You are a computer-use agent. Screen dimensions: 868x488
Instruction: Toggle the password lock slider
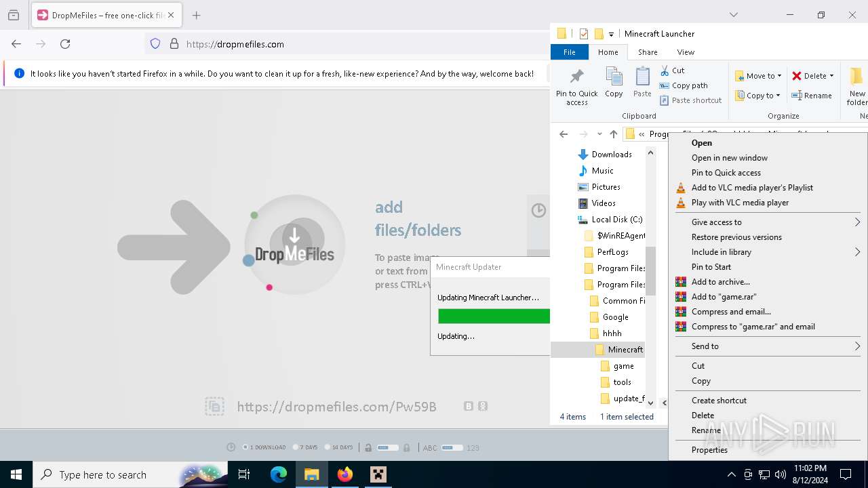coord(388,447)
